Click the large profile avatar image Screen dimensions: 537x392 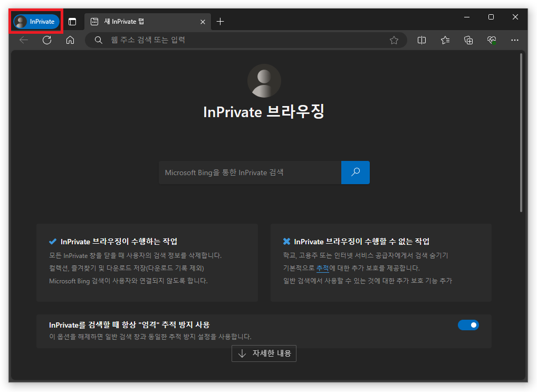264,81
